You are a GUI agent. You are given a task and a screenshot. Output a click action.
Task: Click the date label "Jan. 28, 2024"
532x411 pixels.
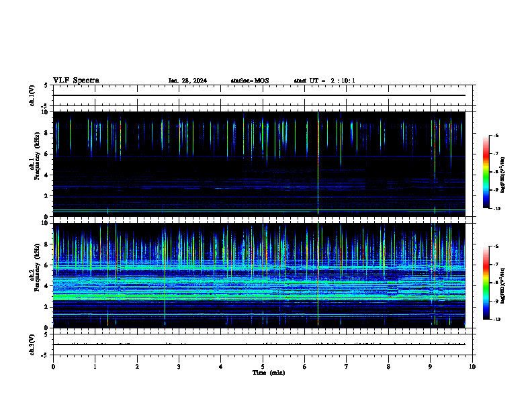pos(187,81)
